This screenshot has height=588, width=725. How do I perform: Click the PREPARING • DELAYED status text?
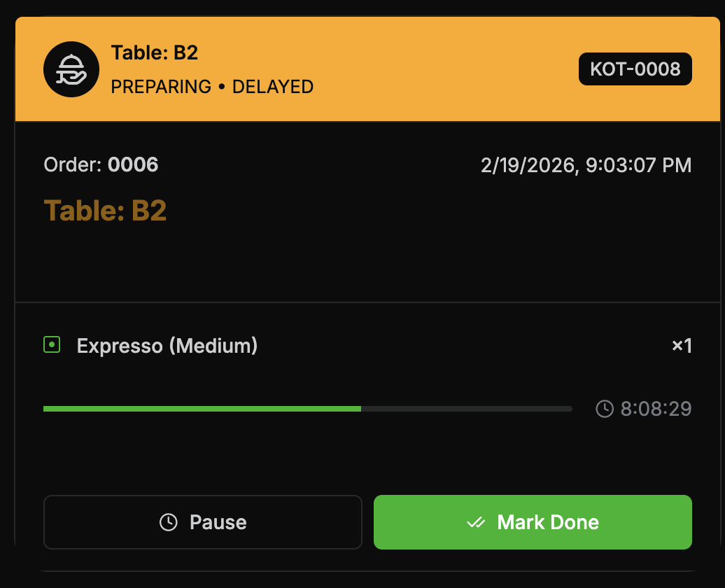coord(212,87)
